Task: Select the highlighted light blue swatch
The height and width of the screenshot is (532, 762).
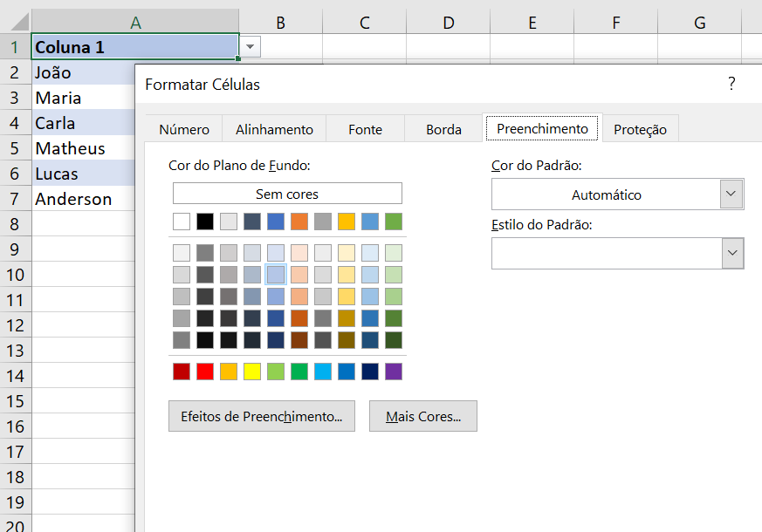Action: click(x=276, y=274)
